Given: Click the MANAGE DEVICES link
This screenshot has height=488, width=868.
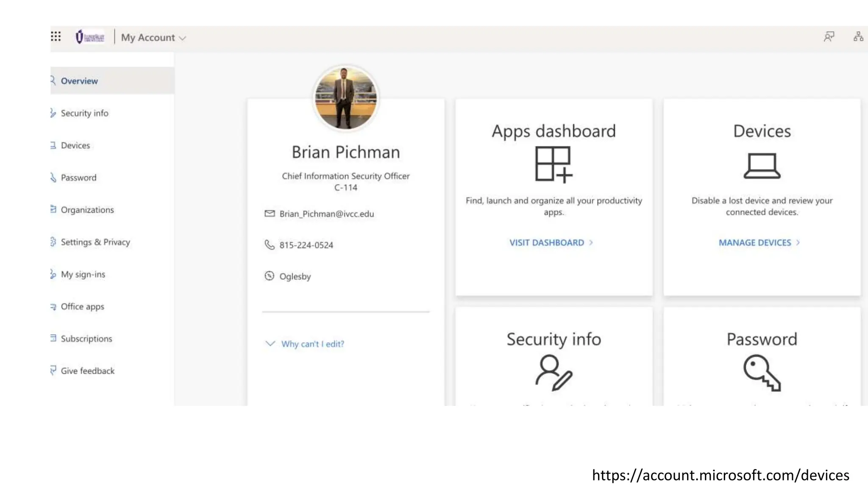Looking at the screenshot, I should [755, 243].
